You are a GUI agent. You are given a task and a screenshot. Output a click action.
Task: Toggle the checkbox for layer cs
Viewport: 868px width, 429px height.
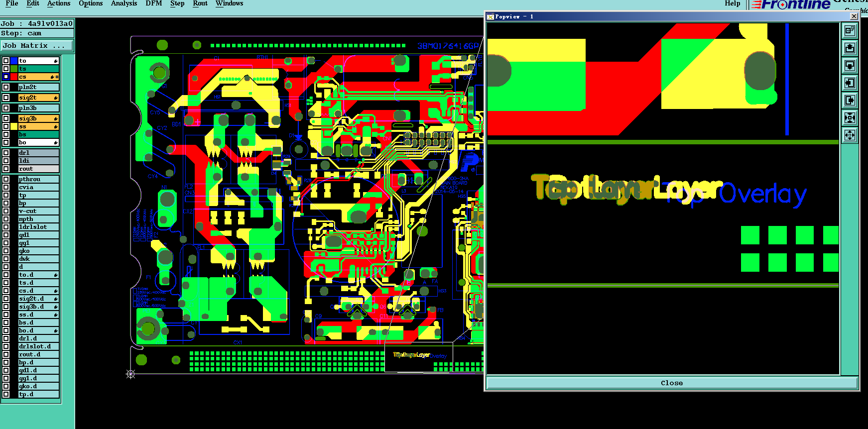coord(6,77)
